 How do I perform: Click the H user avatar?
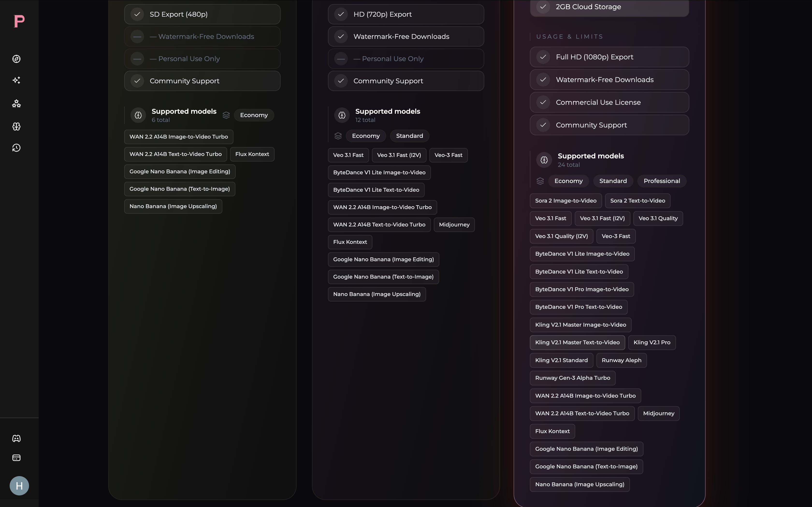click(19, 486)
